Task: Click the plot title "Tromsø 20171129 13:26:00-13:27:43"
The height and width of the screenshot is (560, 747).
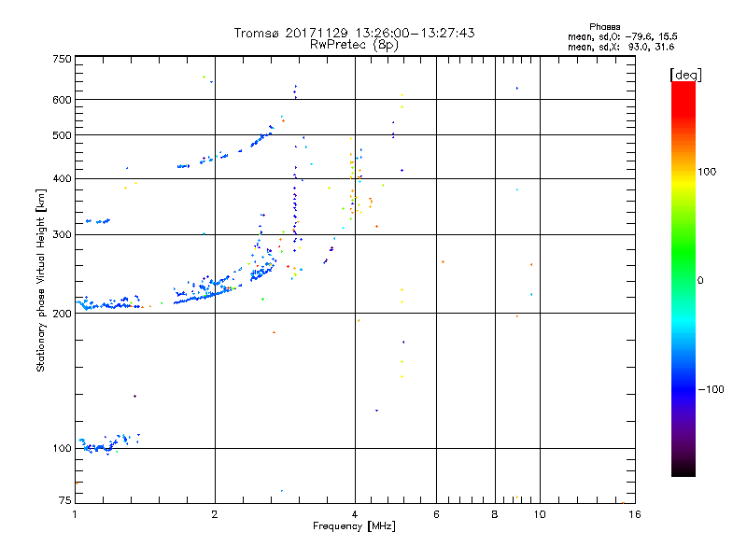Action: tap(354, 33)
